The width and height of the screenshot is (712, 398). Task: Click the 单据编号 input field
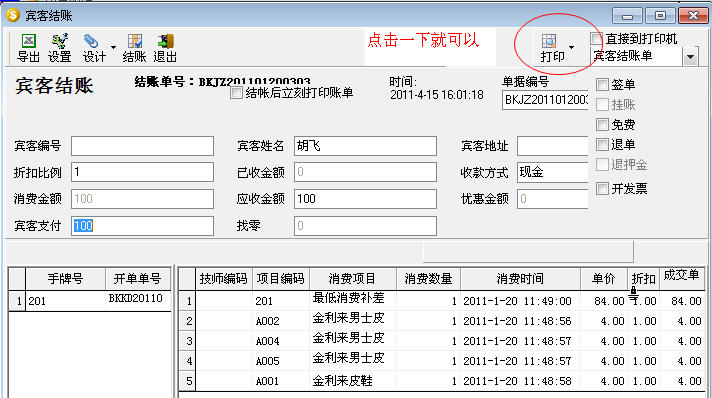click(x=545, y=100)
